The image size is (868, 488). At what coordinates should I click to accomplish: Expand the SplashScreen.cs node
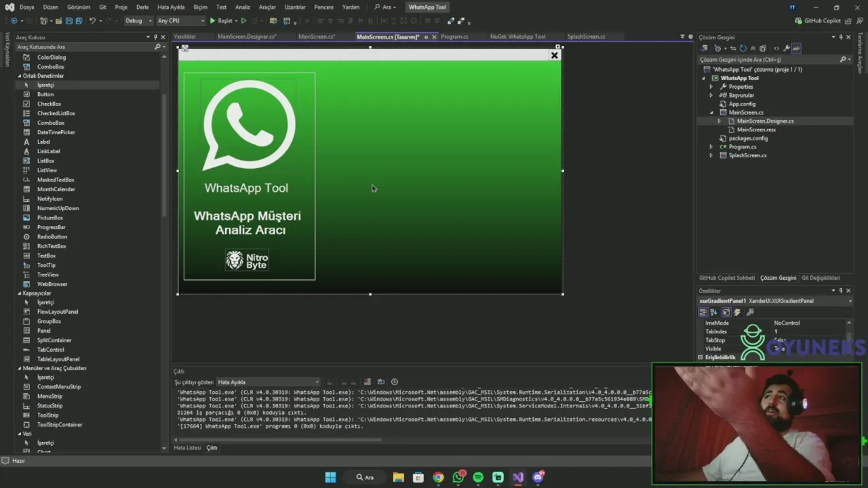point(711,155)
